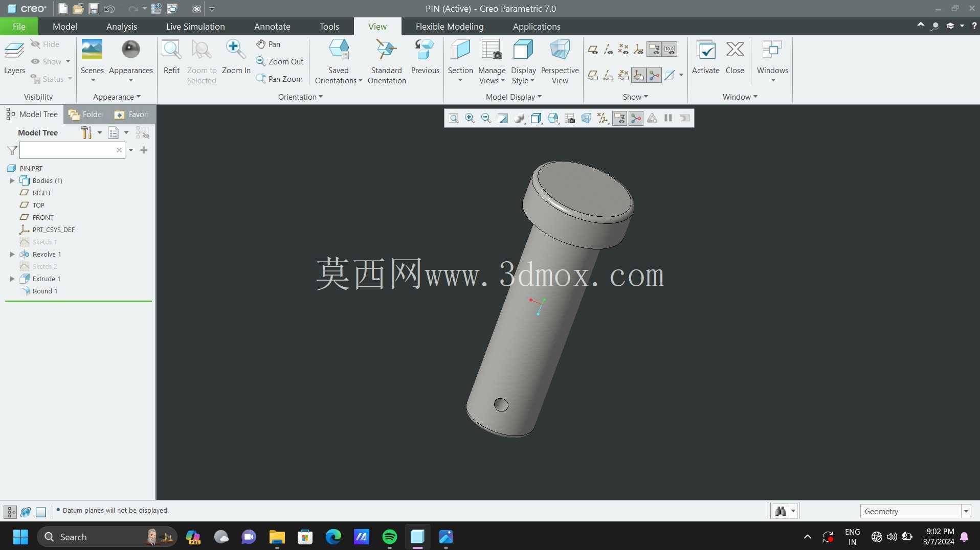Click the plus button beside tree search
The image size is (980, 550).
(144, 150)
